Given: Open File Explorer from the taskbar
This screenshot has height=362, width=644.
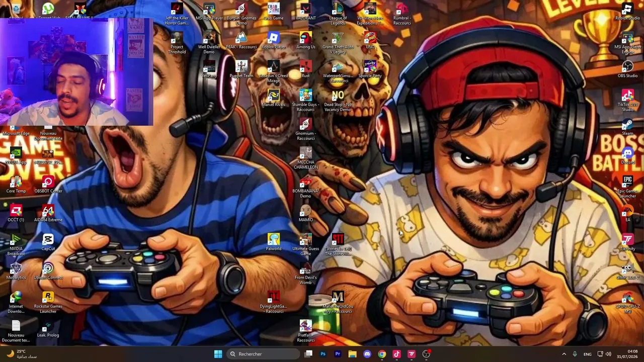Looking at the screenshot, I should pos(352,354).
